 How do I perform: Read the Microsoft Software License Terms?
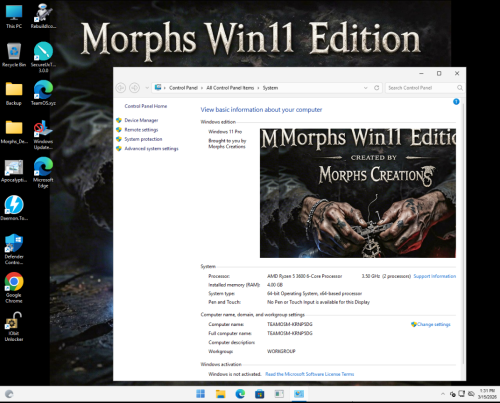pyautogui.click(x=310, y=374)
